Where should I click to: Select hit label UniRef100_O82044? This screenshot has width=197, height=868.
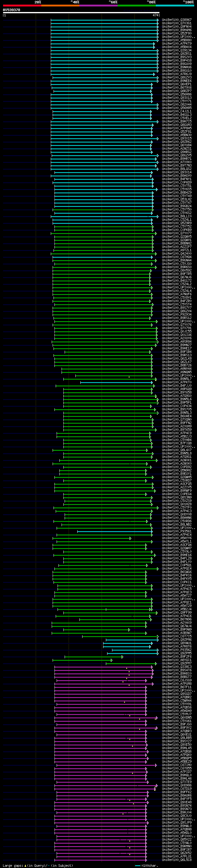[x=177, y=104]
